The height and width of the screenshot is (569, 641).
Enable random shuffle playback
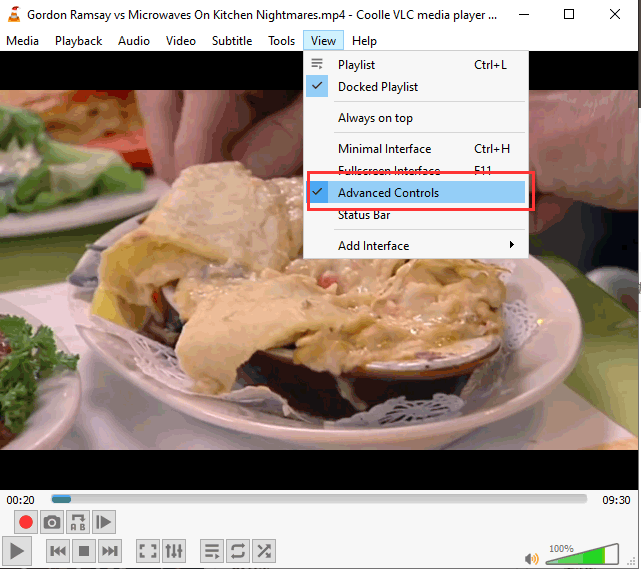click(x=264, y=551)
